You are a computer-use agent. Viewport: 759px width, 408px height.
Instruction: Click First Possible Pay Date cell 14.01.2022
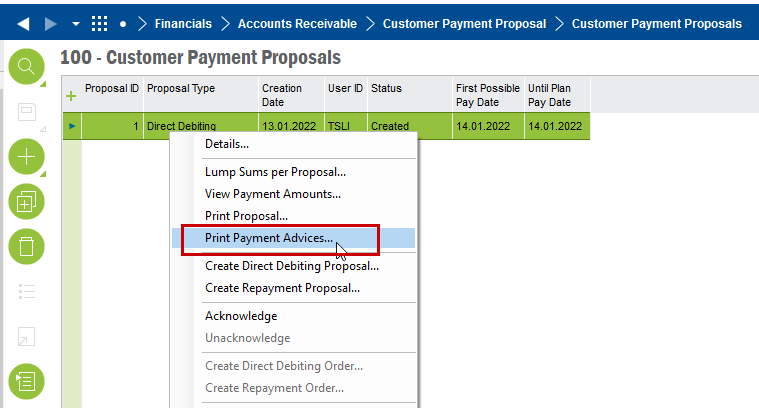coord(488,126)
